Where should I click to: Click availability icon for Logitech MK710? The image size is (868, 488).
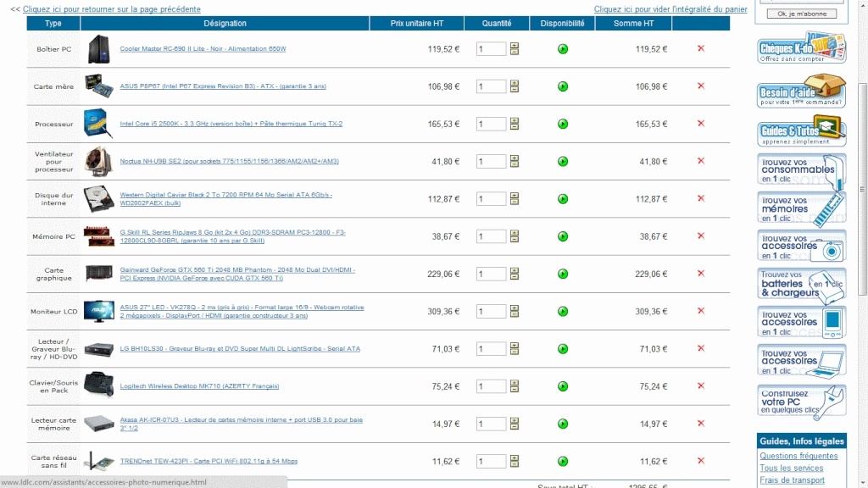pos(563,386)
